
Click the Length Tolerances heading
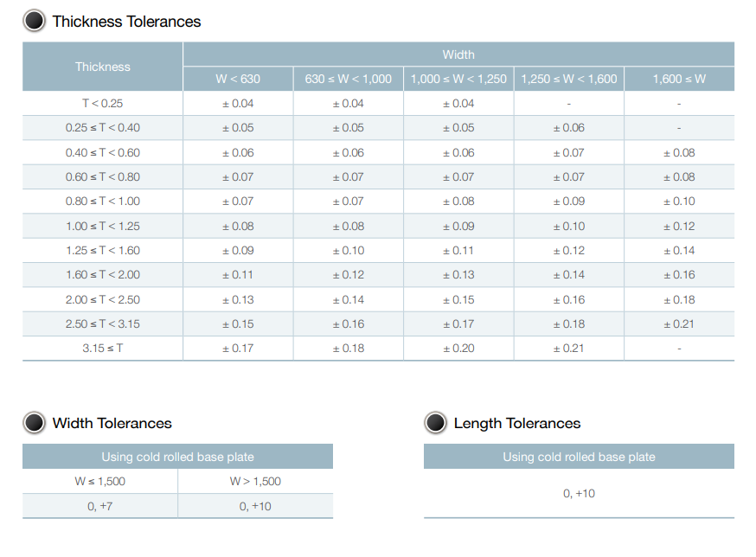coord(517,423)
